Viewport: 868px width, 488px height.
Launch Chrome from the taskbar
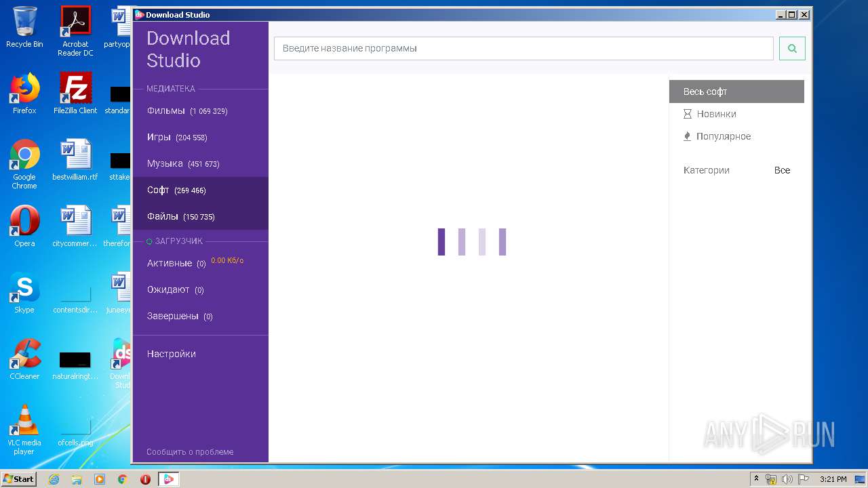(x=122, y=479)
